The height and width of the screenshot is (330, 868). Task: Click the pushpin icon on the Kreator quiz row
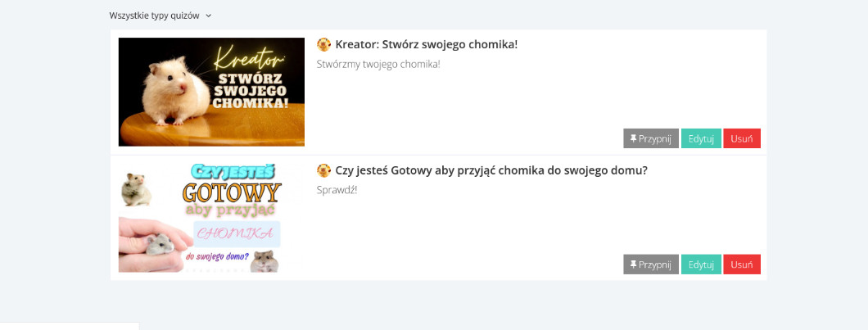point(633,138)
